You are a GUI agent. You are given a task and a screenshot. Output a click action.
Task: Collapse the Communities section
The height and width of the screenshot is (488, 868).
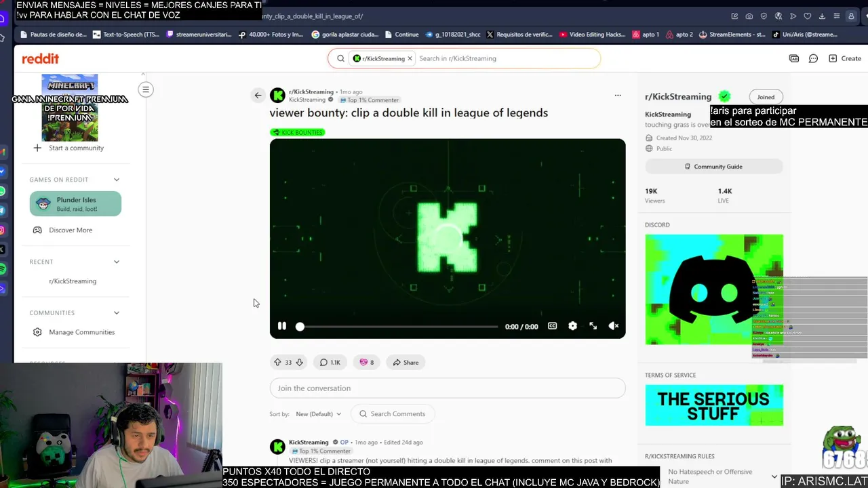[x=117, y=313]
